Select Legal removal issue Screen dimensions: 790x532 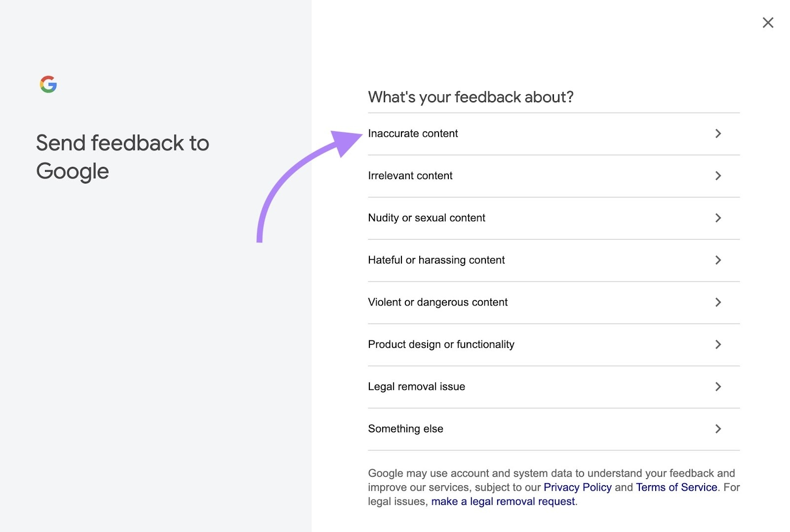tap(416, 386)
